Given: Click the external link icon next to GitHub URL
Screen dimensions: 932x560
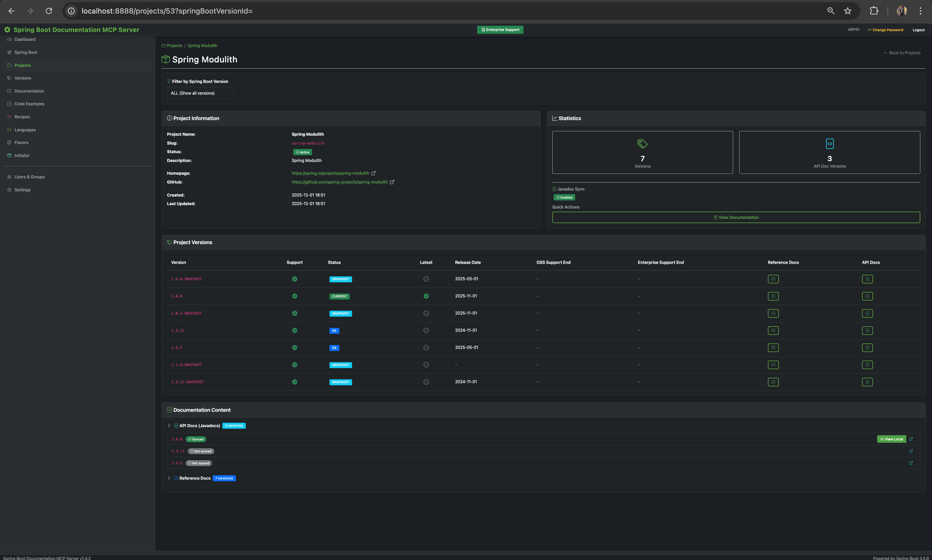Looking at the screenshot, I should click(x=392, y=182).
